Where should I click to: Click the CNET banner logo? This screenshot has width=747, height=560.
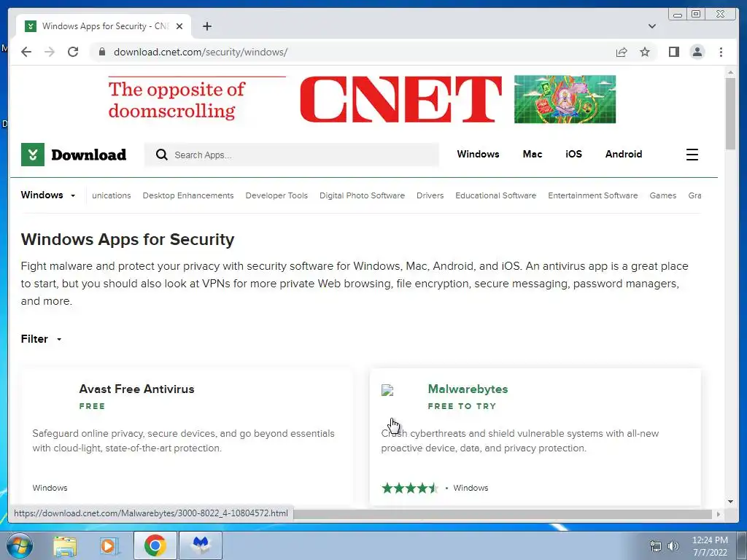(400, 99)
